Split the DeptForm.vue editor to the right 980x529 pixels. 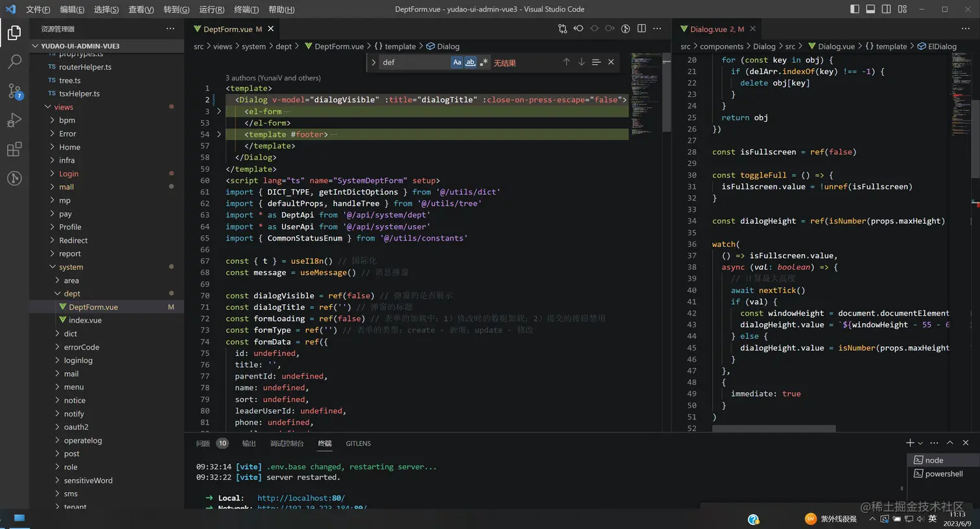pyautogui.click(x=642, y=29)
